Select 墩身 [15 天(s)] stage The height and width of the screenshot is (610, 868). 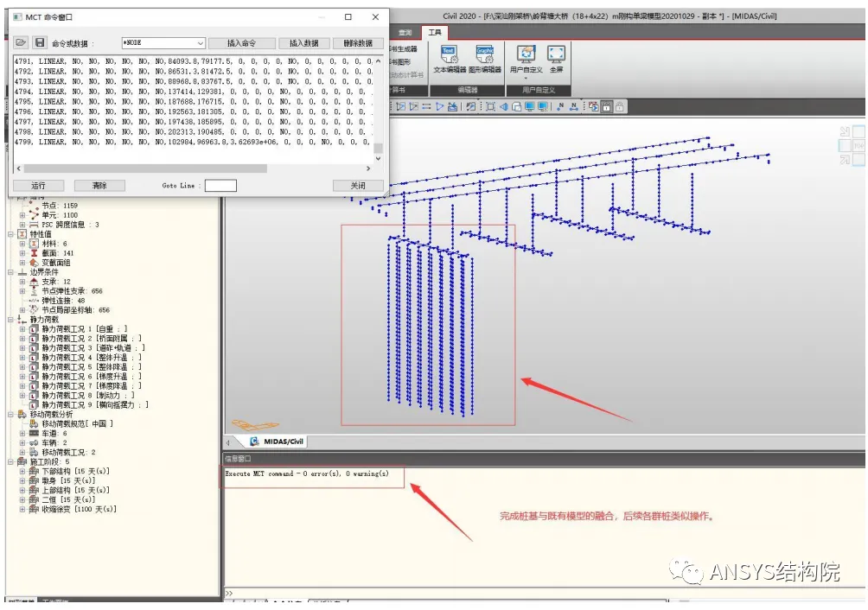point(68,480)
